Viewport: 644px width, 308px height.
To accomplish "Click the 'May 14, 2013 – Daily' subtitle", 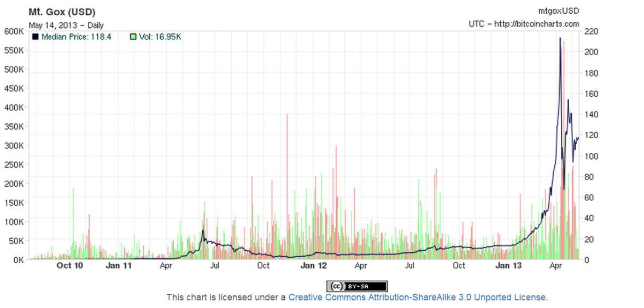I will click(x=66, y=25).
